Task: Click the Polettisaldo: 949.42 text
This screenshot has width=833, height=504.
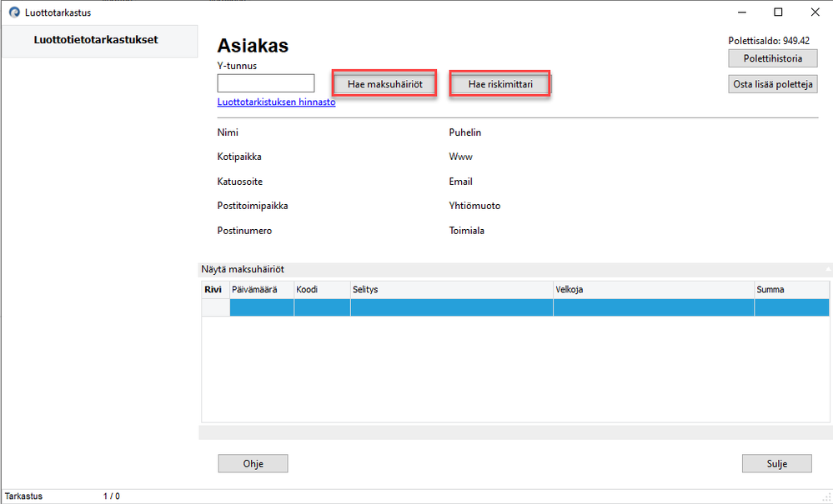Action: coord(769,40)
